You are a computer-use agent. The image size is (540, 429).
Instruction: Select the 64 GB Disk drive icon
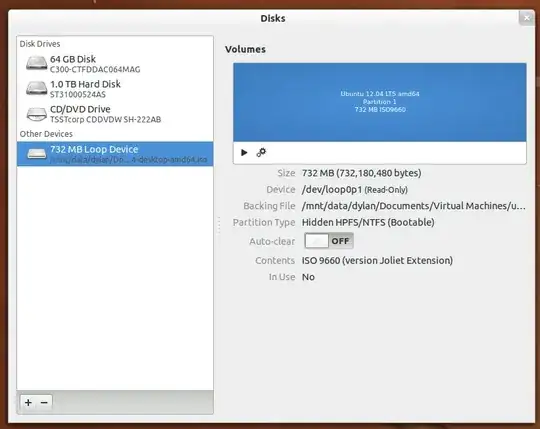point(37,64)
